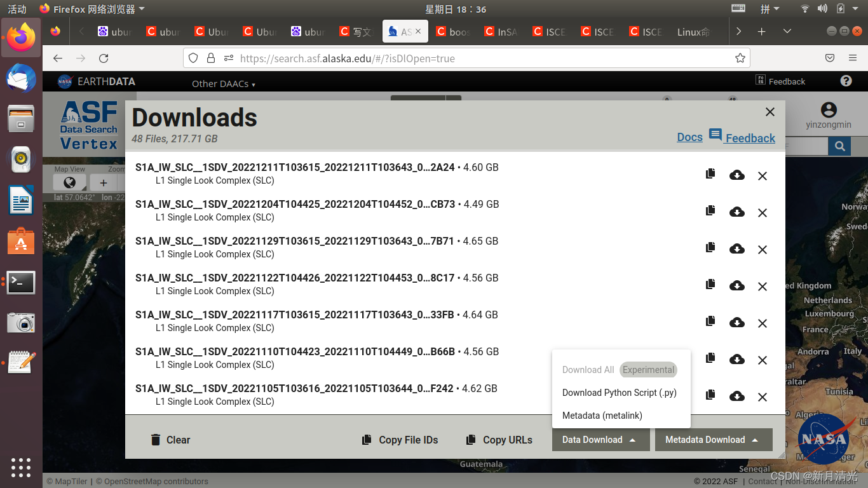Remove the 20221129 file from download queue
The image size is (868, 488).
tap(763, 249)
